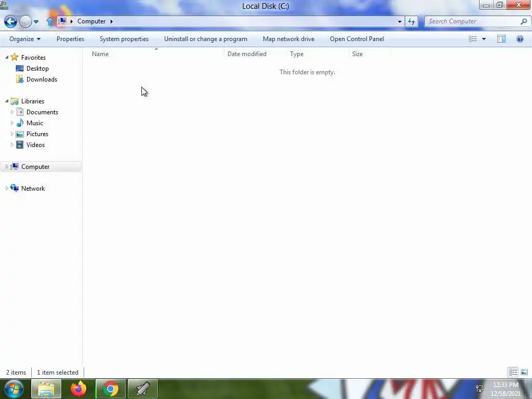The width and height of the screenshot is (532, 399).
Task: Select the Computer breadcrumb in address bar
Action: point(91,21)
